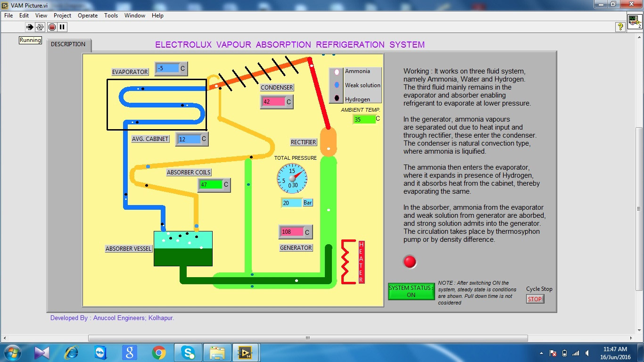Click the Hydrogen legend swatch
This screenshot has width=644, height=362.
click(x=337, y=99)
